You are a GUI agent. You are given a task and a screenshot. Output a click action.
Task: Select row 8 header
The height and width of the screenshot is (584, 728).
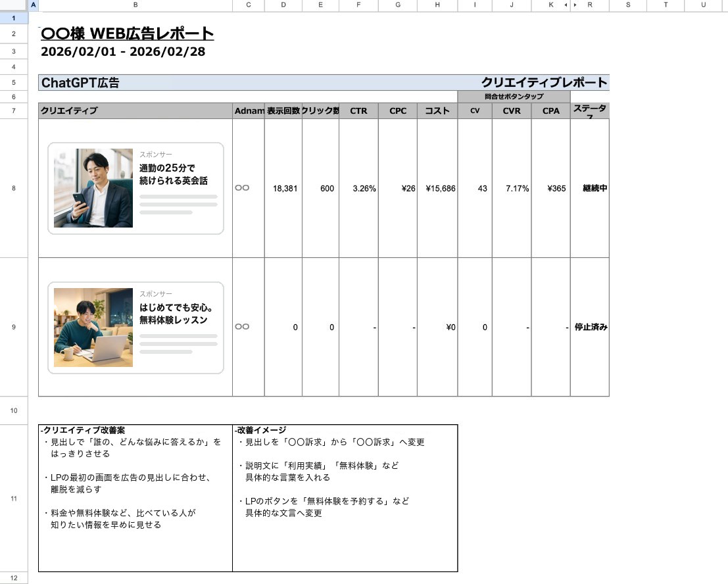[14, 188]
